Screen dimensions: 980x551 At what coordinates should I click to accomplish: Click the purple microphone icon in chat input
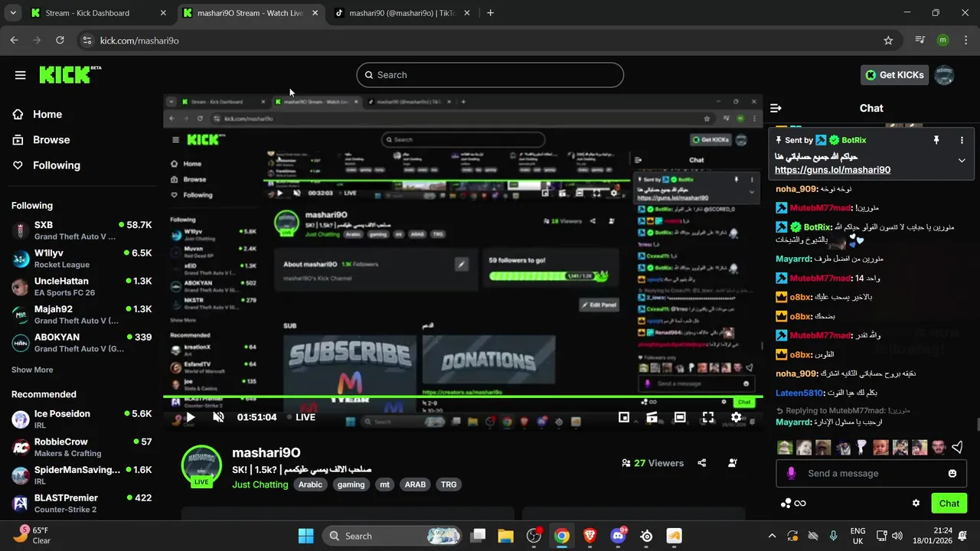[x=791, y=473]
